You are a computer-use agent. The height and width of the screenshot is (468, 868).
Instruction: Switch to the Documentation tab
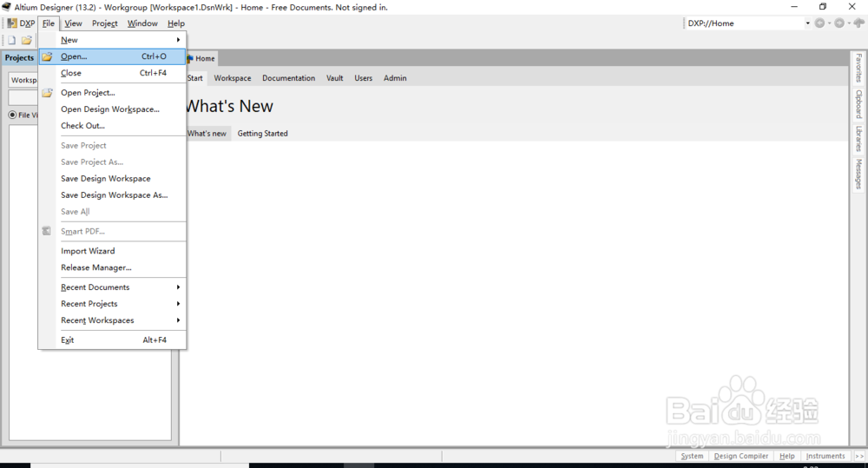point(288,78)
